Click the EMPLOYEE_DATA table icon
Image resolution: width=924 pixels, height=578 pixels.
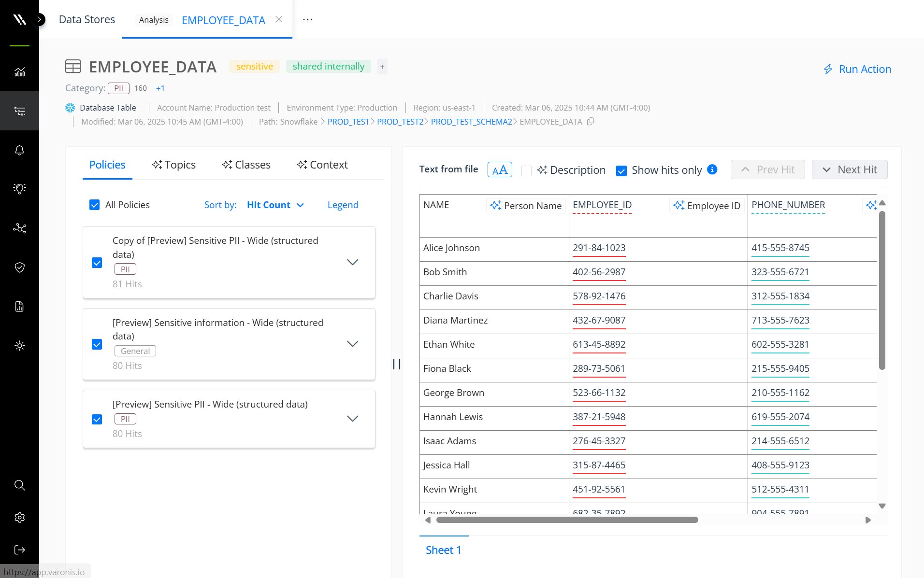[x=73, y=67]
